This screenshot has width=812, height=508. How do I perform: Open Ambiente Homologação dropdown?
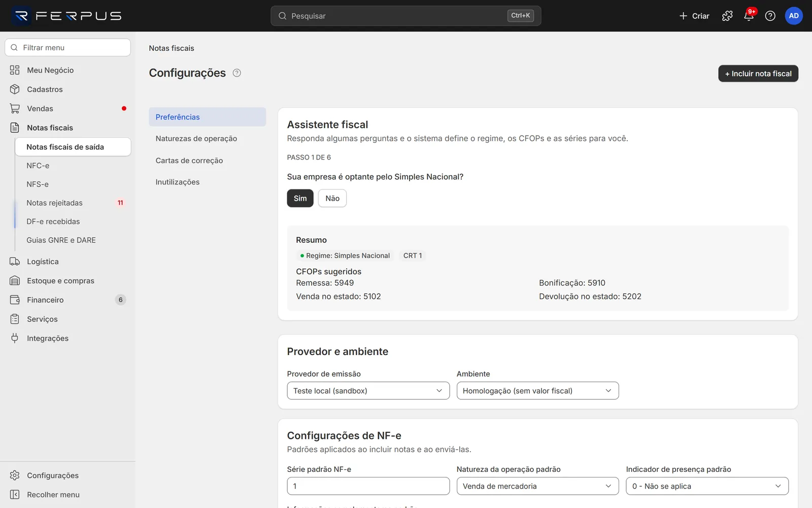coord(537,391)
